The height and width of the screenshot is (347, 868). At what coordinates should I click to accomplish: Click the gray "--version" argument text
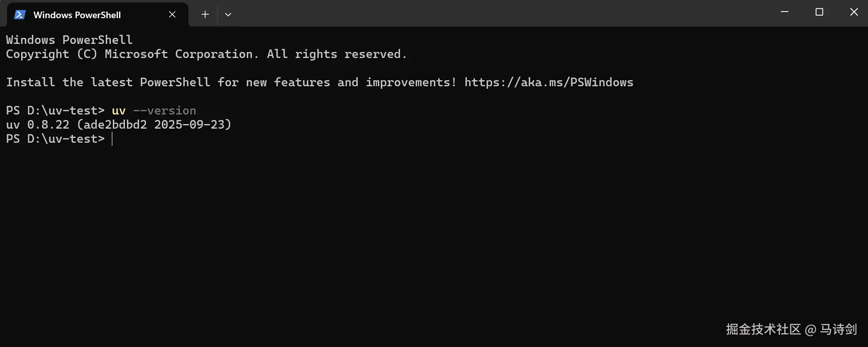pos(165,111)
